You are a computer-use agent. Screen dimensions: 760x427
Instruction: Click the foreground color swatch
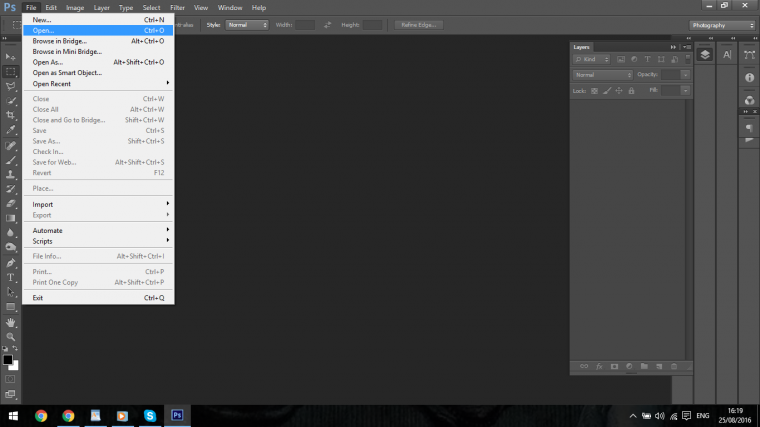pos(7,360)
